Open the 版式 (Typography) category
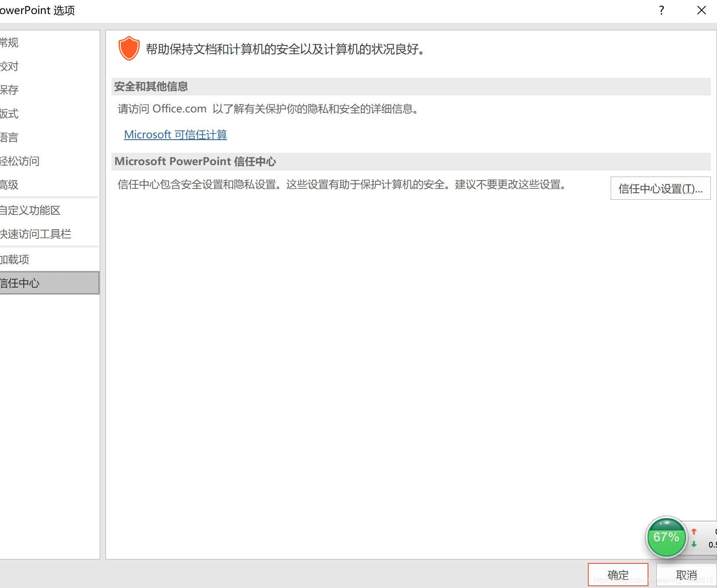 pyautogui.click(x=49, y=114)
